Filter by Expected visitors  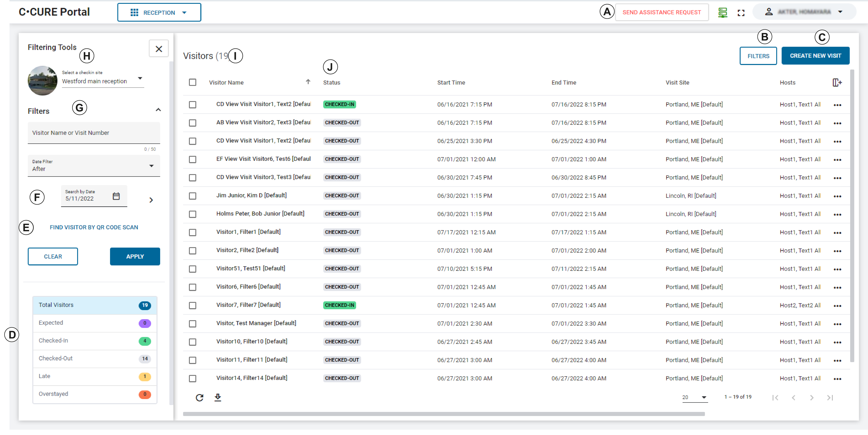(95, 323)
